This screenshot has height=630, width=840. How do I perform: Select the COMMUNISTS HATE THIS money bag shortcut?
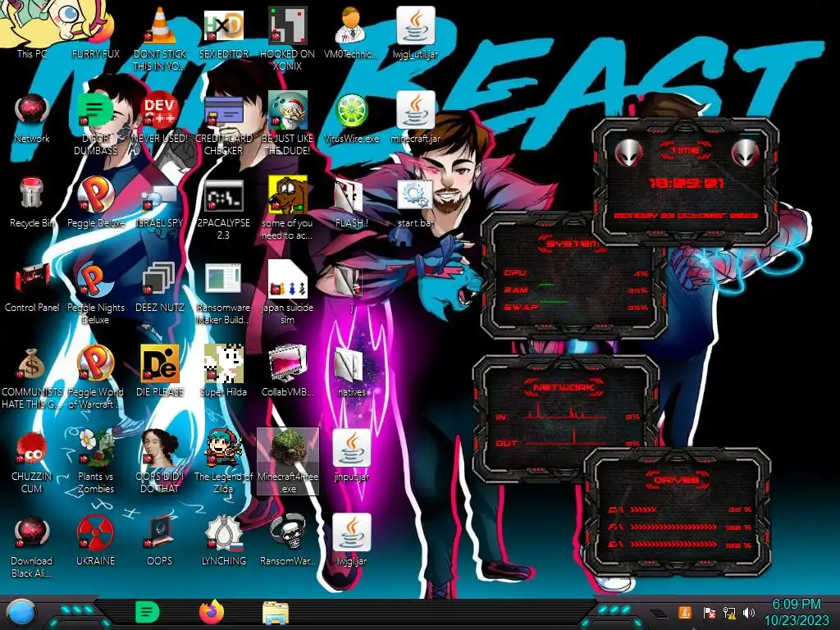pyautogui.click(x=32, y=378)
